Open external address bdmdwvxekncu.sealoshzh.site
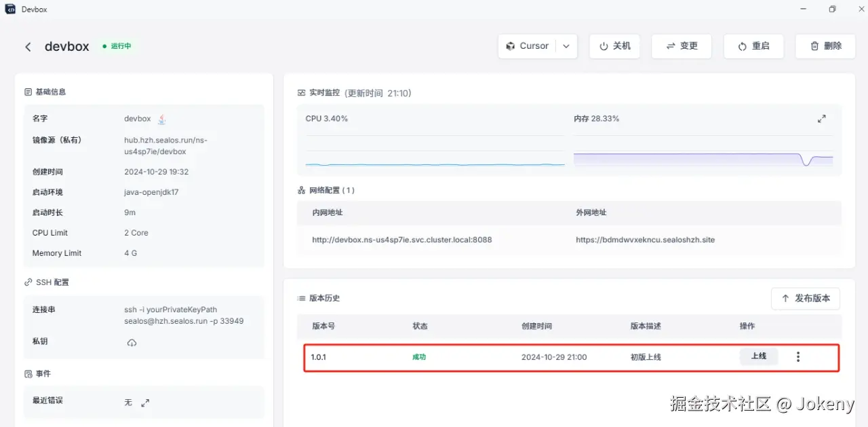The height and width of the screenshot is (427, 868). [x=645, y=240]
